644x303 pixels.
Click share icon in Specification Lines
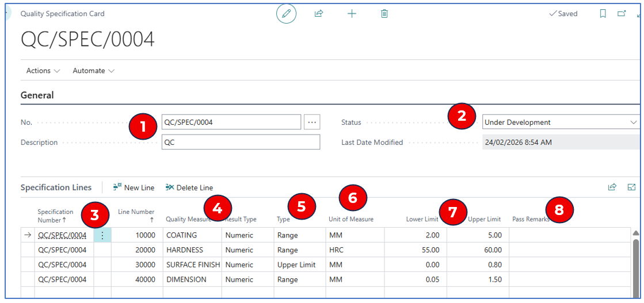pos(612,187)
